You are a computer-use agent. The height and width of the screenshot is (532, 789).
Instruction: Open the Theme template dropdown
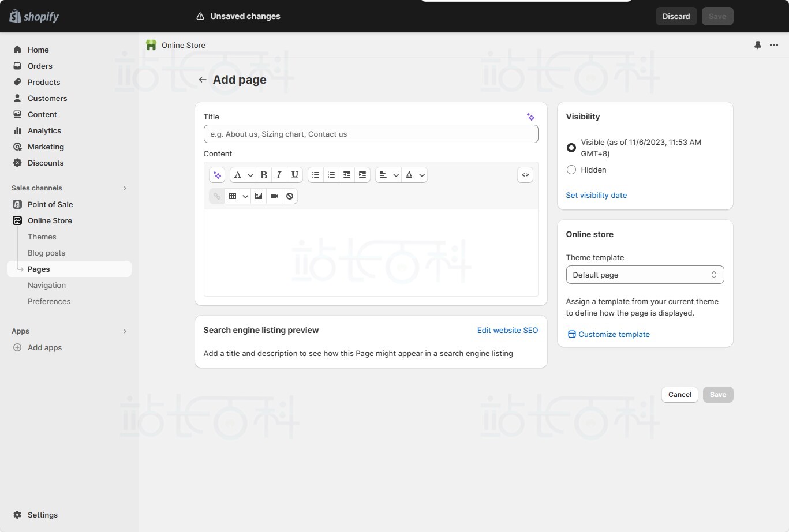point(645,275)
